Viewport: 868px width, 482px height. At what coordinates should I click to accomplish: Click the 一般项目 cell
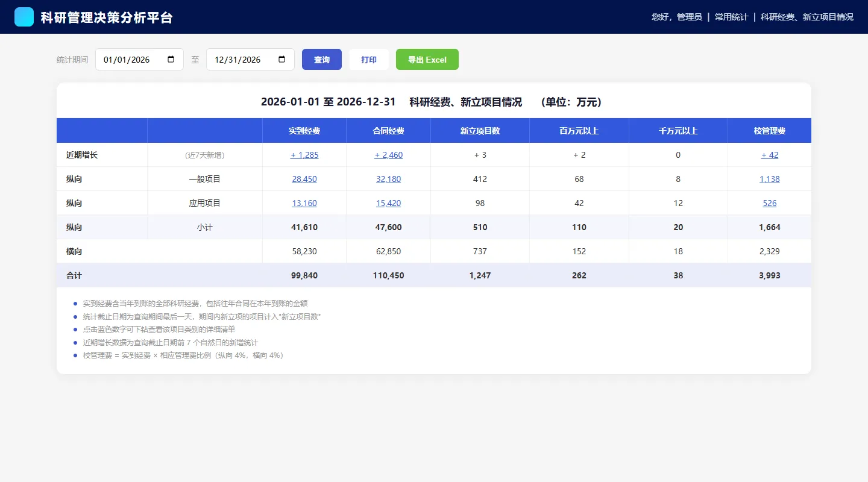[205, 179]
